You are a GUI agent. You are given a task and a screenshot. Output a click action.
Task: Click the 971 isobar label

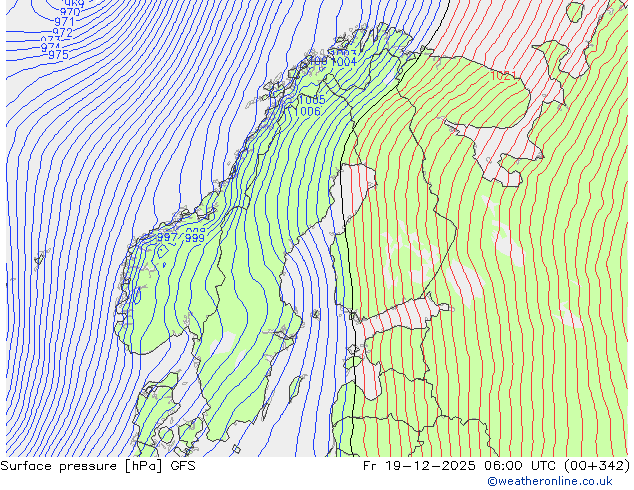pyautogui.click(x=64, y=21)
